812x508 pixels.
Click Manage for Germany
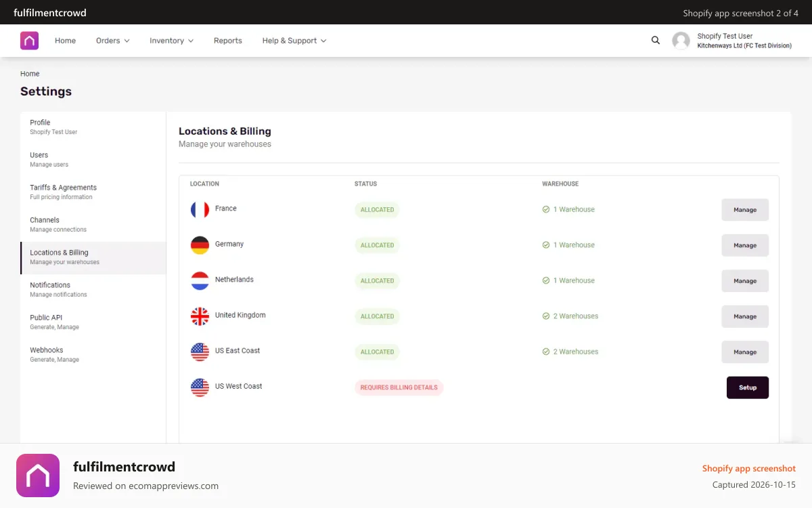745,245
